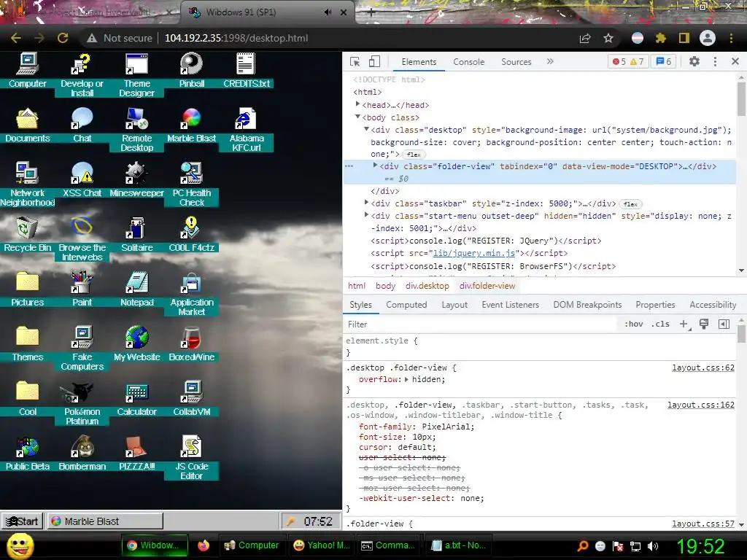Toggle computed styles sidebar pane
Viewport: 747px width, 560px height.
(x=724, y=324)
